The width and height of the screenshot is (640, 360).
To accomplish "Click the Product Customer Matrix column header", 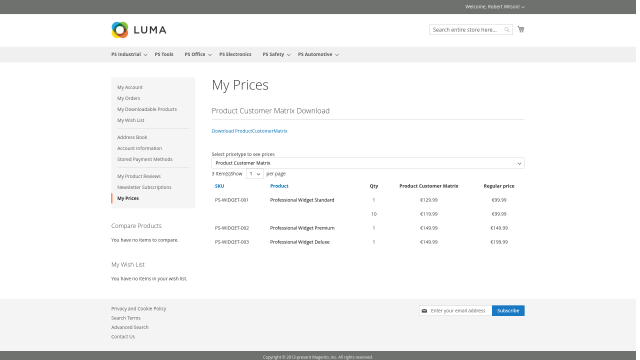I will pos(429,186).
